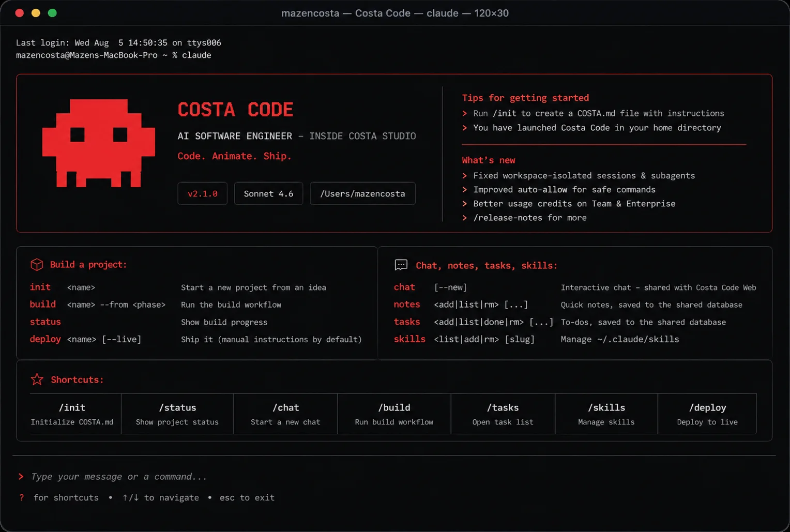The height and width of the screenshot is (532, 790).
Task: Click 'Run the build workflow' description
Action: pos(231,305)
